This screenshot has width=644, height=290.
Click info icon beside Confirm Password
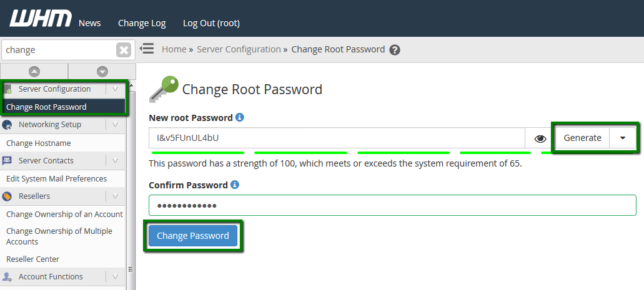tap(235, 185)
